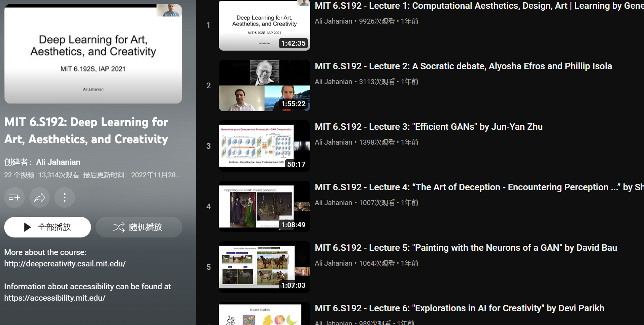Select Lecture 6 Explorations in AI title
This screenshot has height=325, width=644.
point(459,308)
